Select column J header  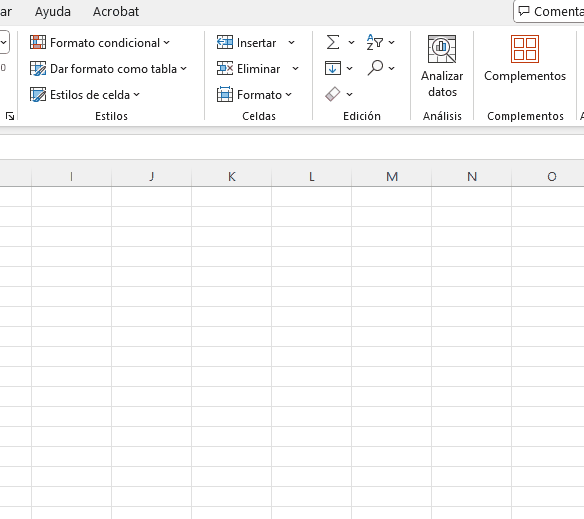tap(152, 177)
